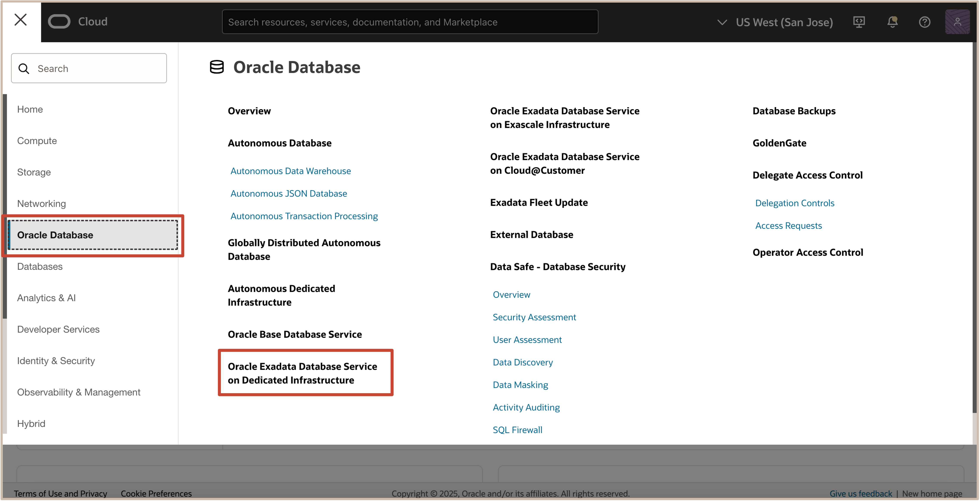Click the Oracle Database stack icon
Screen dimensions: 980x501
[x=217, y=67]
